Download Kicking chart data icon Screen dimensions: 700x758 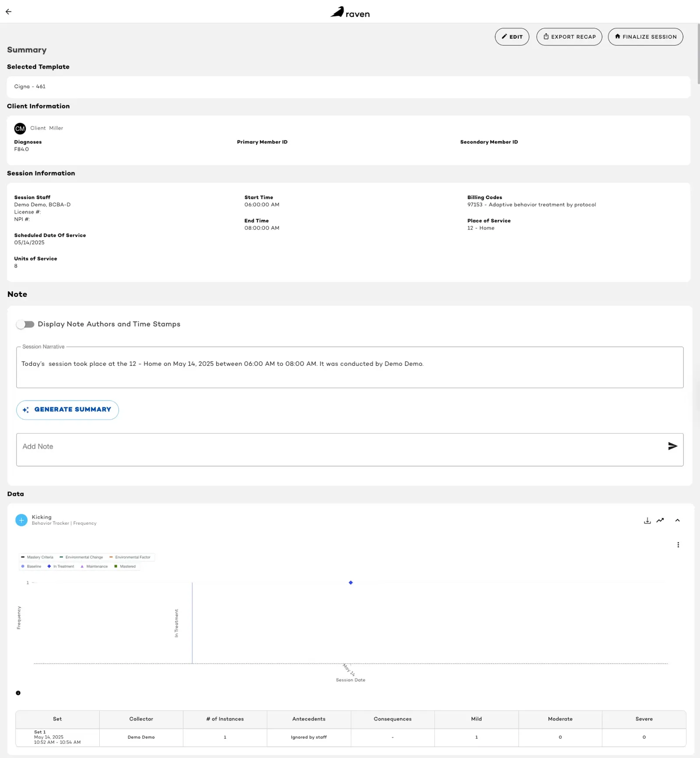coord(647,520)
